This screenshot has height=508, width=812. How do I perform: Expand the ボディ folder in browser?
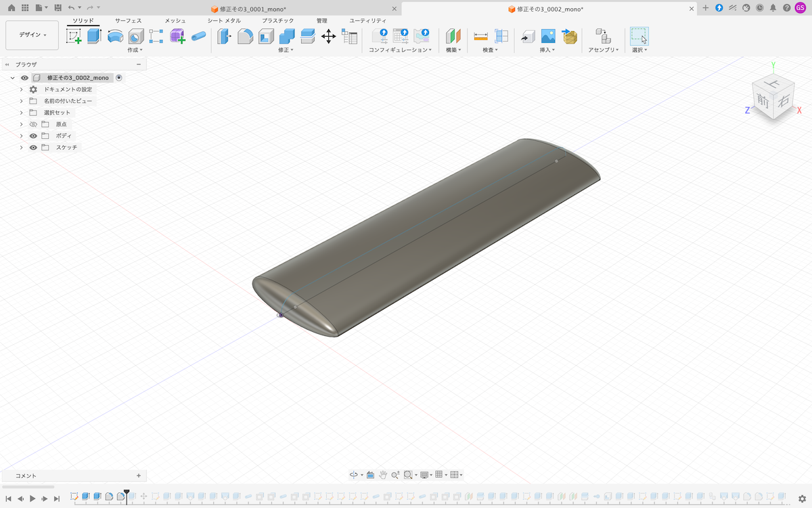(x=21, y=136)
